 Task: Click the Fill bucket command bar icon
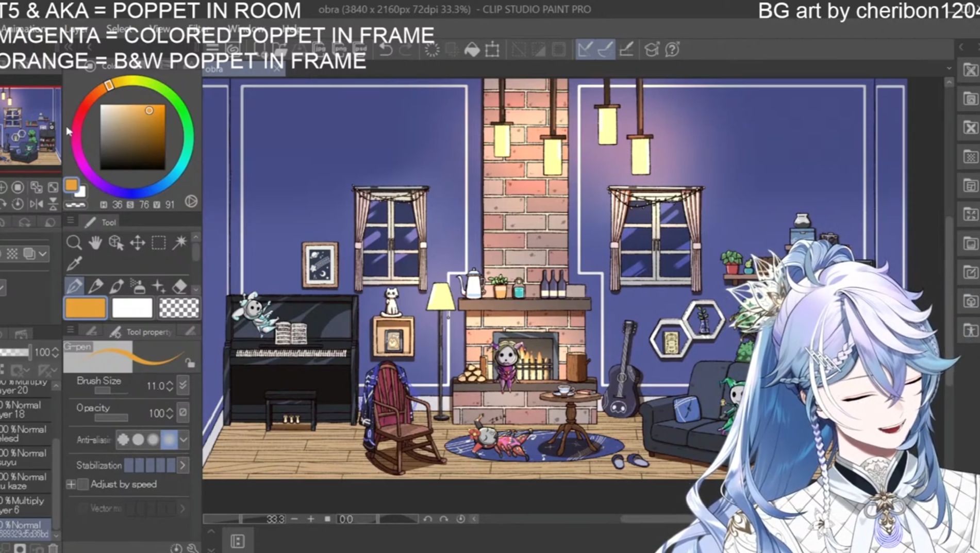[x=472, y=50]
